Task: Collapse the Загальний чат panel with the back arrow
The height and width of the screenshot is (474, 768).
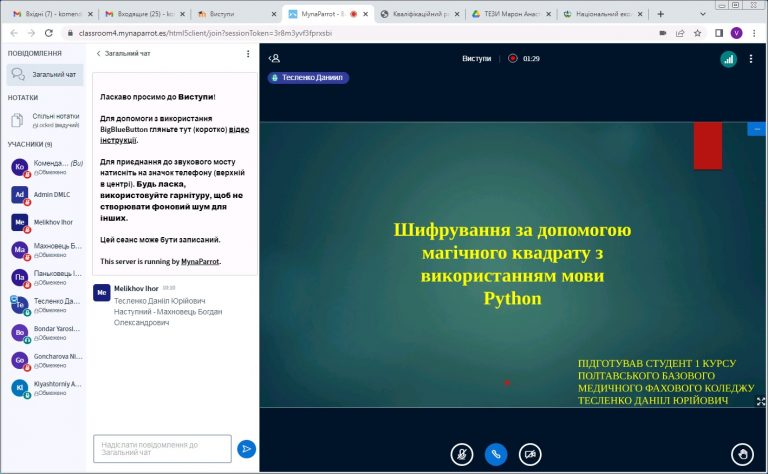Action: click(x=98, y=54)
